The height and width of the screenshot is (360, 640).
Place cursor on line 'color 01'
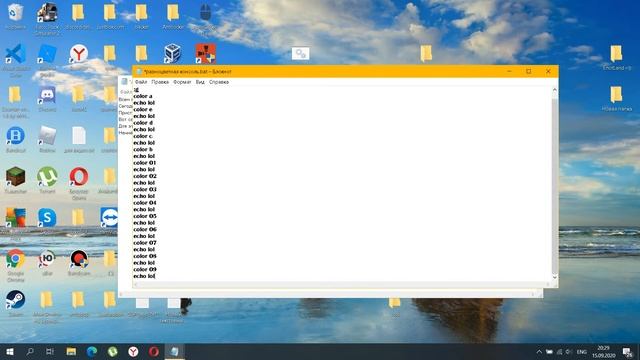(144, 163)
